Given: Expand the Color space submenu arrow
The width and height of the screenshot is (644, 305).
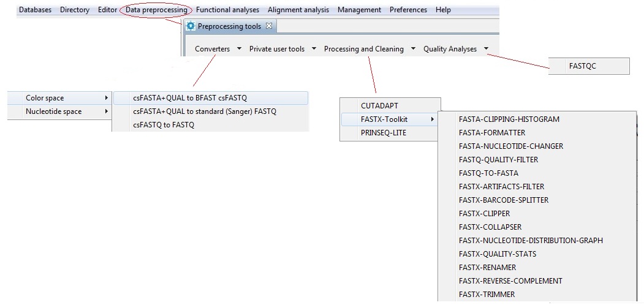Looking at the screenshot, I should tap(107, 98).
